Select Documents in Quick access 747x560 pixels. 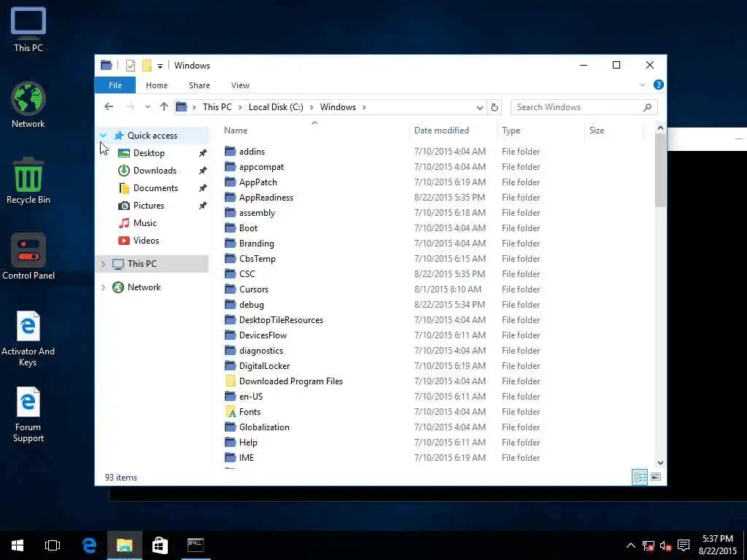tap(155, 188)
